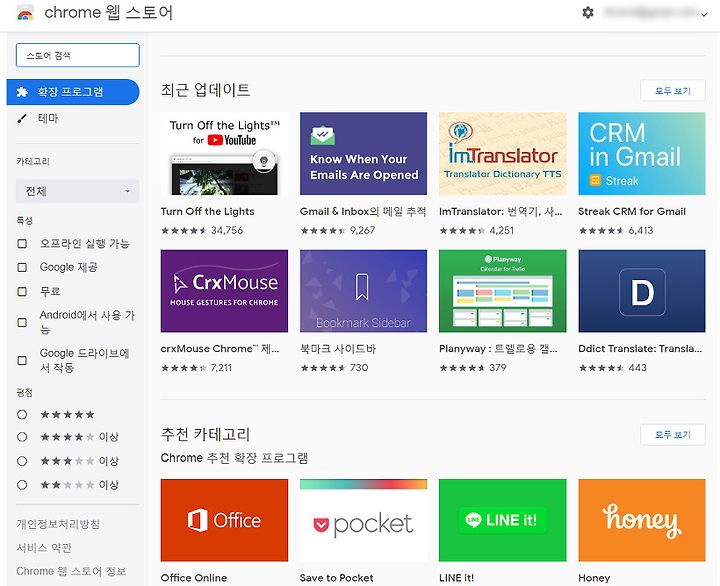Click the 9,267 rating count

click(363, 230)
